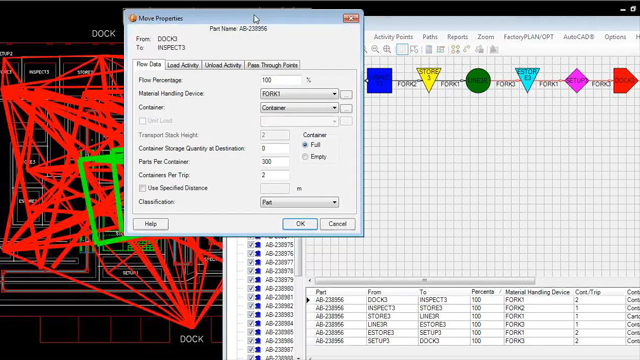Uncheck the AB-238986 part checkbox

pyautogui.click(x=251, y=341)
